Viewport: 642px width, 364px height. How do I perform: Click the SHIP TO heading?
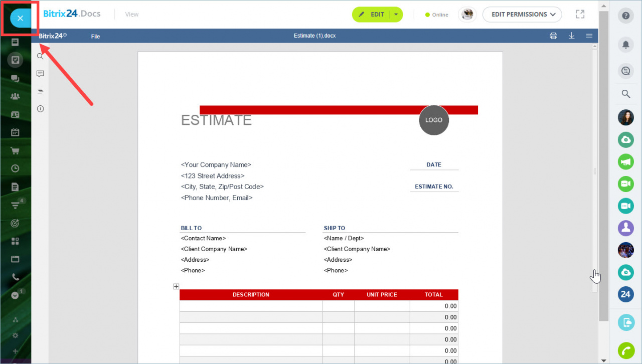click(335, 228)
